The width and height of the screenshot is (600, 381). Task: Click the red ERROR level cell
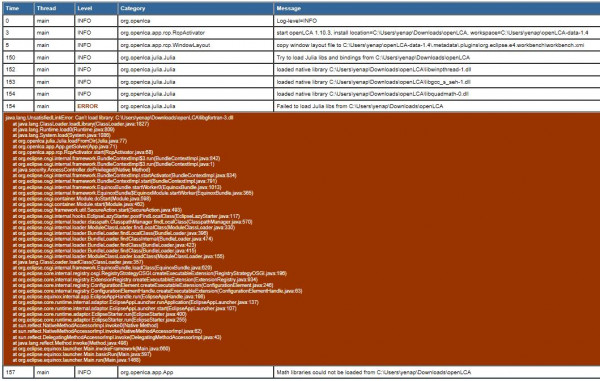pyautogui.click(x=96, y=106)
